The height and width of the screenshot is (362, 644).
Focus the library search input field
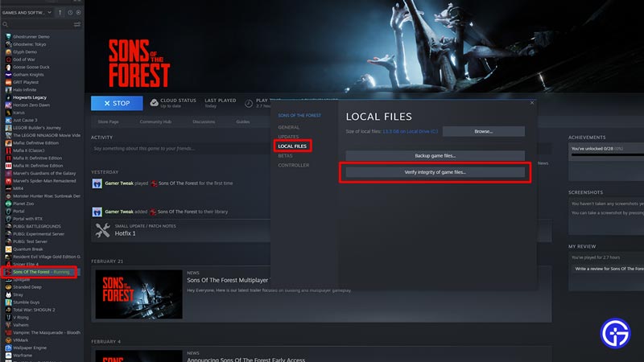point(40,25)
